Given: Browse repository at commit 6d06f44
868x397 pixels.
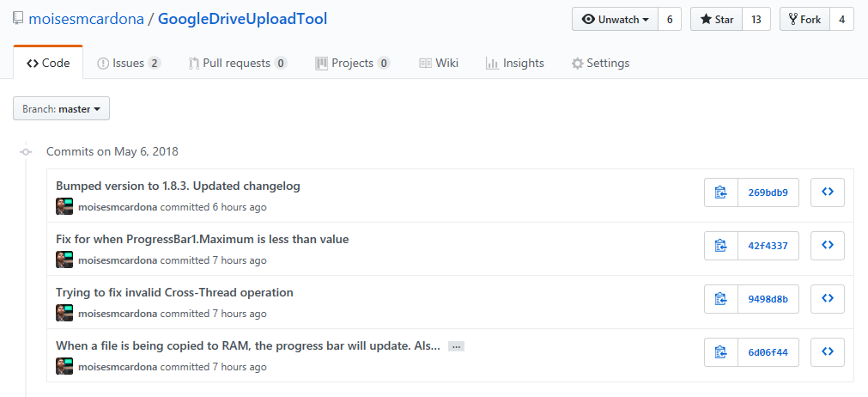Looking at the screenshot, I should tap(828, 351).
